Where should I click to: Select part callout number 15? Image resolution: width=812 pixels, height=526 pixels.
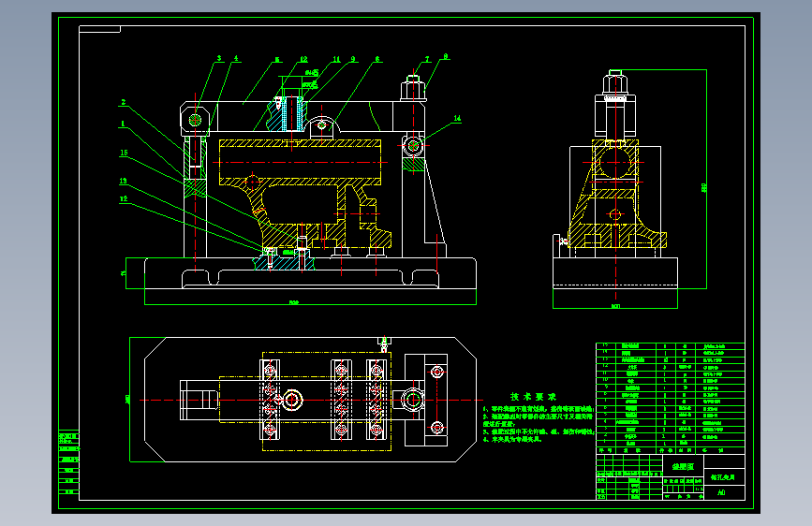click(x=124, y=153)
